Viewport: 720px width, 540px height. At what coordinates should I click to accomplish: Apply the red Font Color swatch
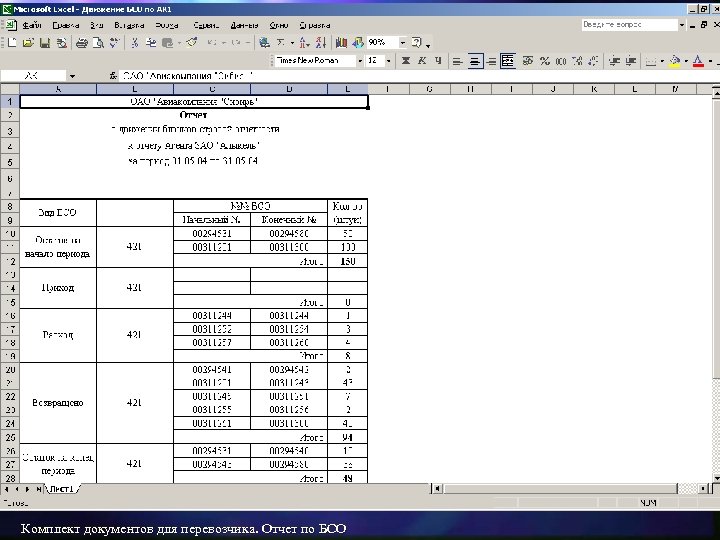pos(698,61)
